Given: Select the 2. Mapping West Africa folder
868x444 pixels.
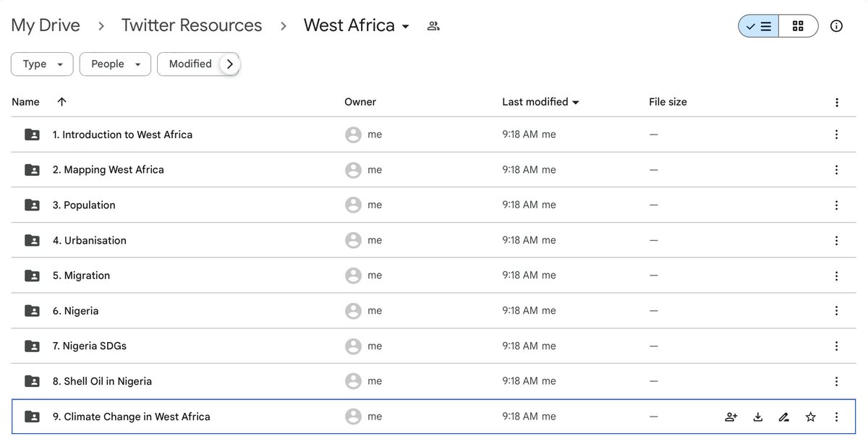Looking at the screenshot, I should (433, 170).
